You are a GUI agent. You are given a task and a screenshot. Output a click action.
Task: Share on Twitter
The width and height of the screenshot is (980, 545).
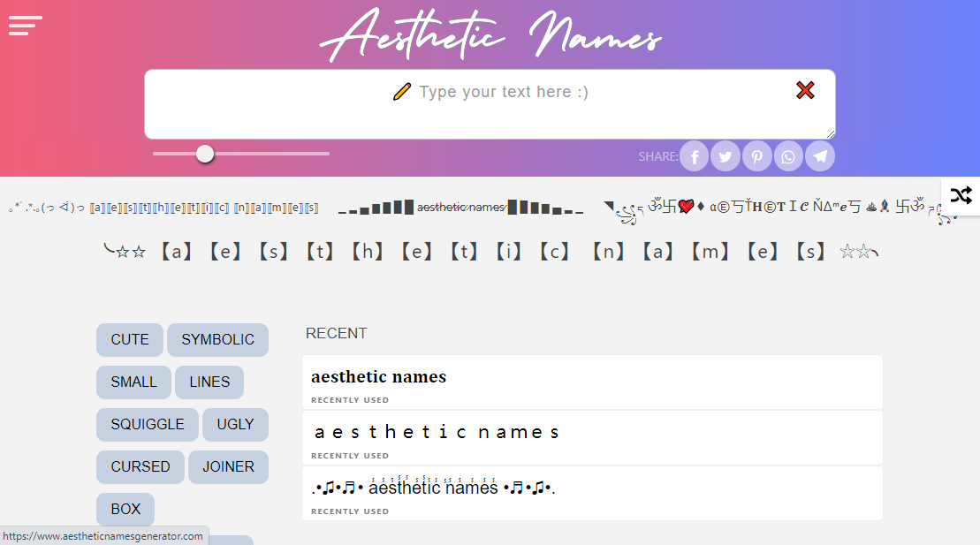click(x=726, y=155)
